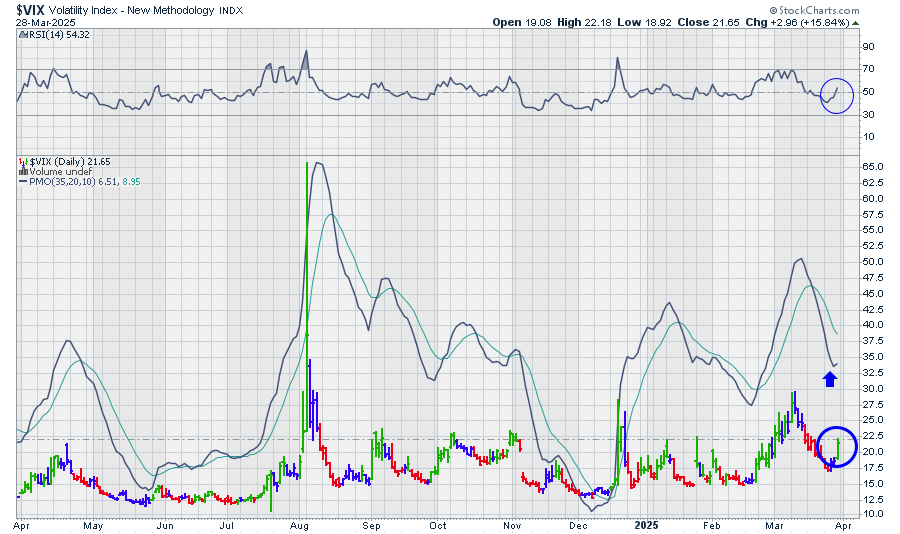
Task: Click the blue circle on RSI panel
Action: point(837,95)
